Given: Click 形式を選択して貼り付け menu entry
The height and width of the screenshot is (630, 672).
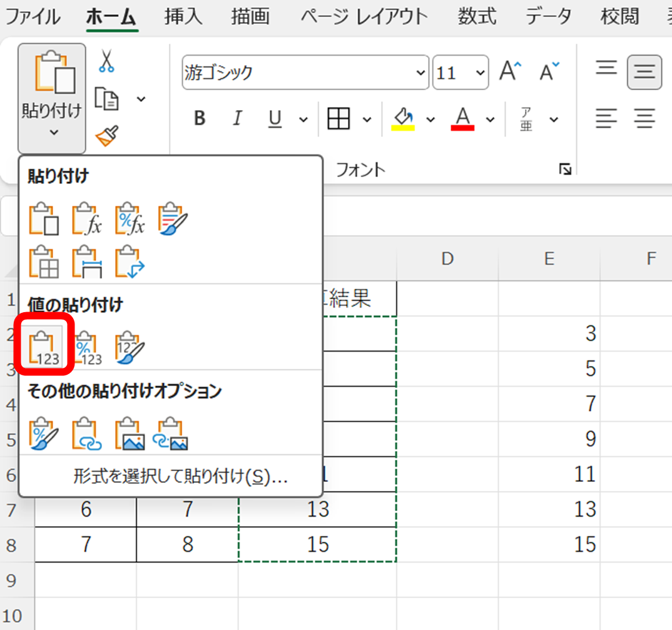Looking at the screenshot, I should coord(180,477).
